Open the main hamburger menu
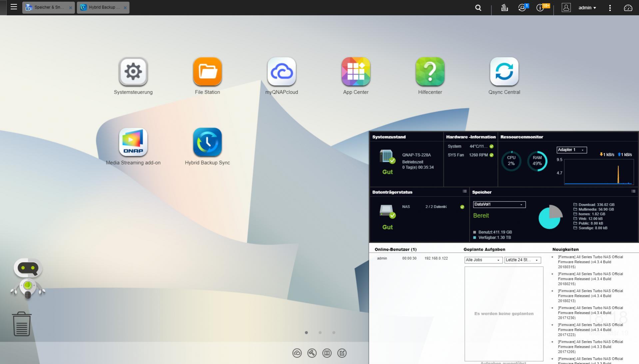The width and height of the screenshot is (639, 364). [14, 7]
